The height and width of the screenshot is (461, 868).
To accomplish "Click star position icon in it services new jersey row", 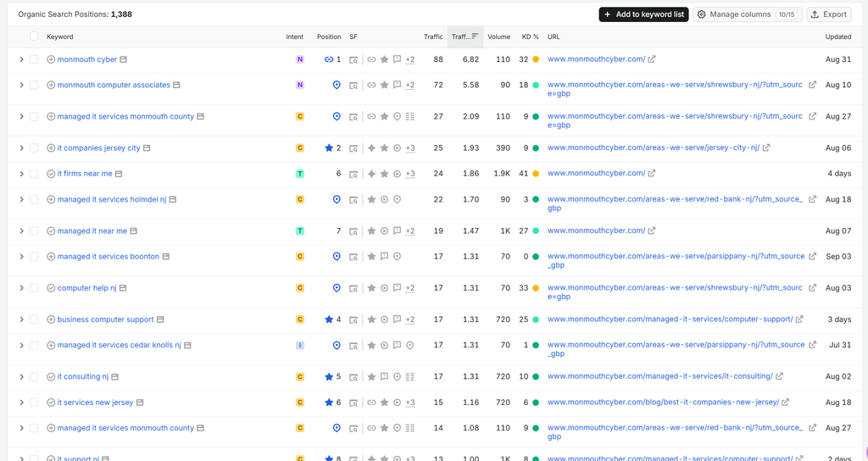I will 329,403.
